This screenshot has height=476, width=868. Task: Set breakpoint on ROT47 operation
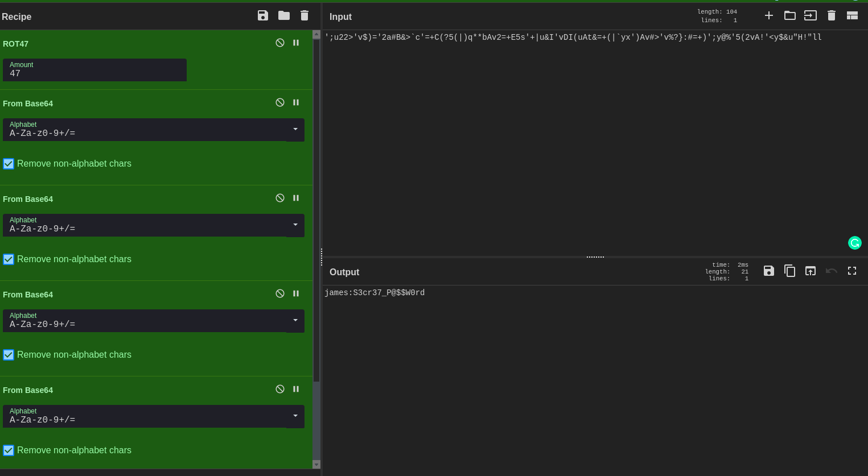(x=296, y=43)
